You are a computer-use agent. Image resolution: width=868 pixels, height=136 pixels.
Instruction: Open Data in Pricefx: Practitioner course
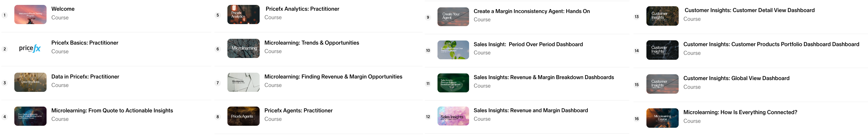pyautogui.click(x=85, y=77)
